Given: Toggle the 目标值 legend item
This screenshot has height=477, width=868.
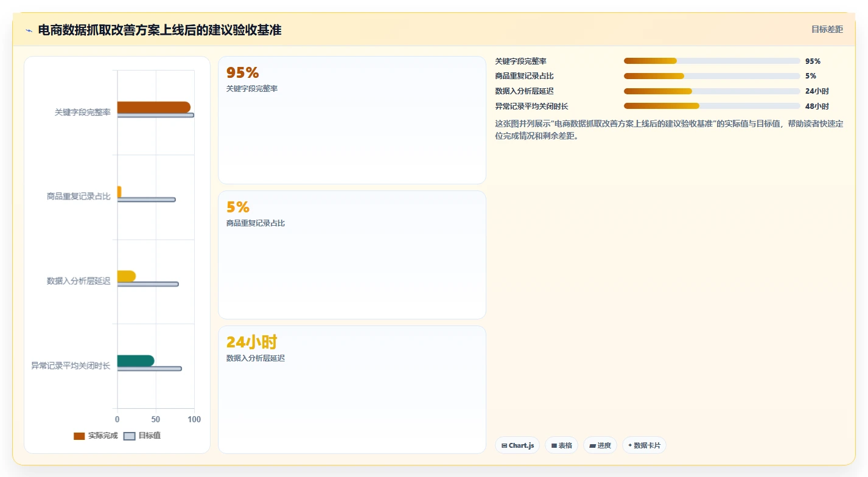Looking at the screenshot, I should [x=142, y=436].
